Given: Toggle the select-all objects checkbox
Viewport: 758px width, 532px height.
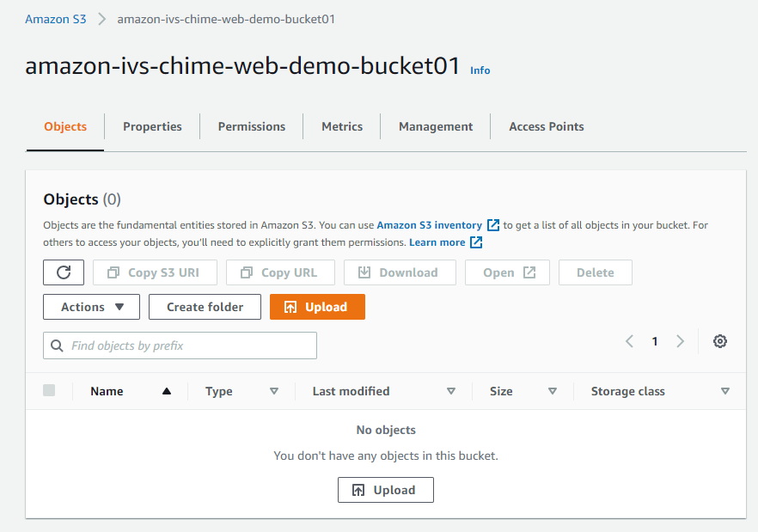Looking at the screenshot, I should [49, 390].
